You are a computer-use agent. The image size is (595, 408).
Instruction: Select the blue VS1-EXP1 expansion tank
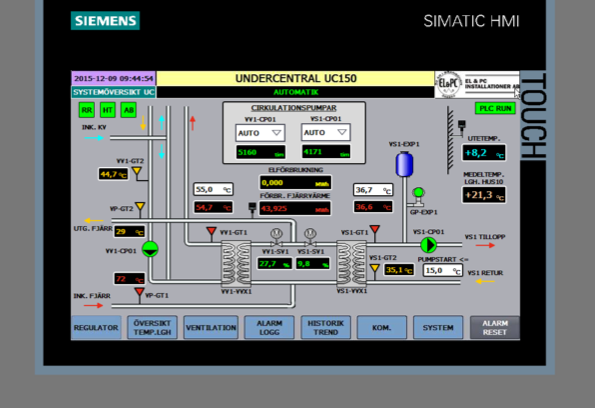pyautogui.click(x=405, y=164)
